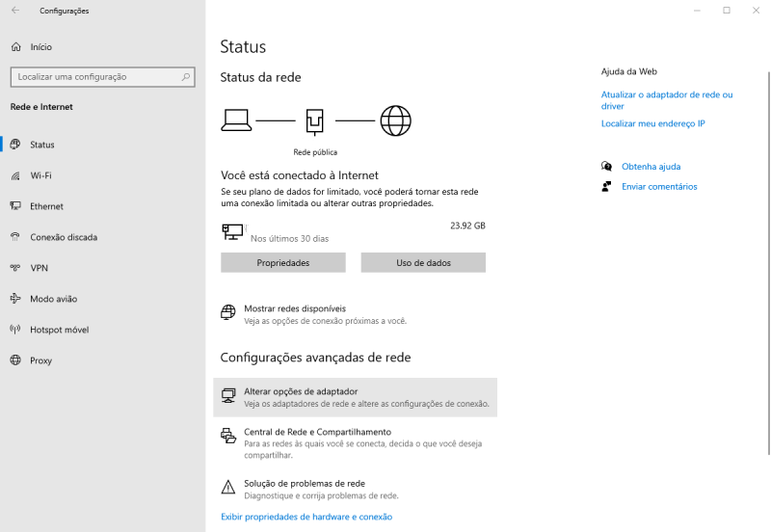Click the Modo avião airplane icon
This screenshot has width=771, height=532.
coord(15,299)
